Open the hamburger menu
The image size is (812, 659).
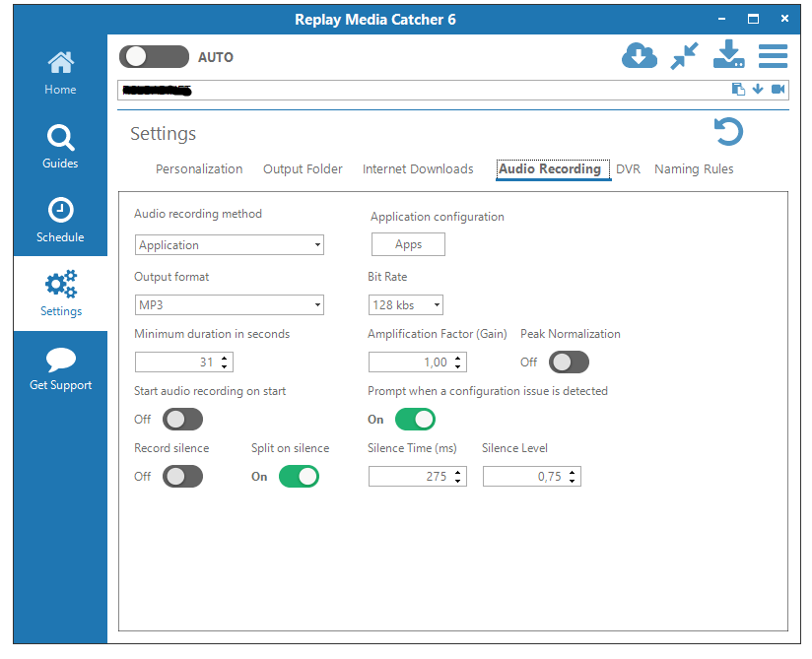tap(773, 56)
